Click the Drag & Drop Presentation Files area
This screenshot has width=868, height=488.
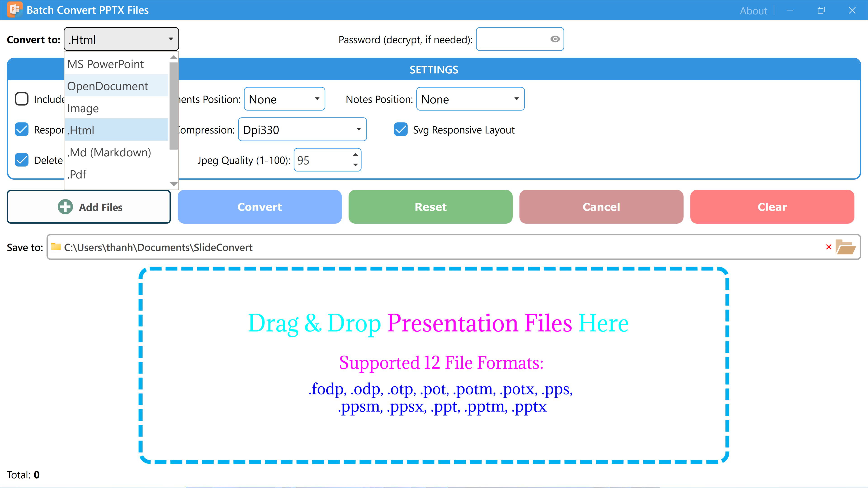click(434, 365)
